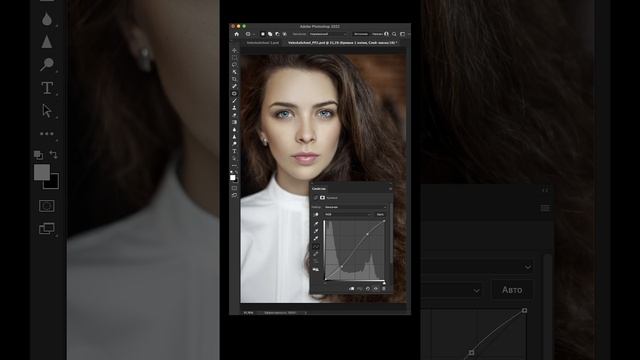Open the enlarged three-dots Edit Toolbar button
This screenshot has height=360, width=640.
(47, 133)
